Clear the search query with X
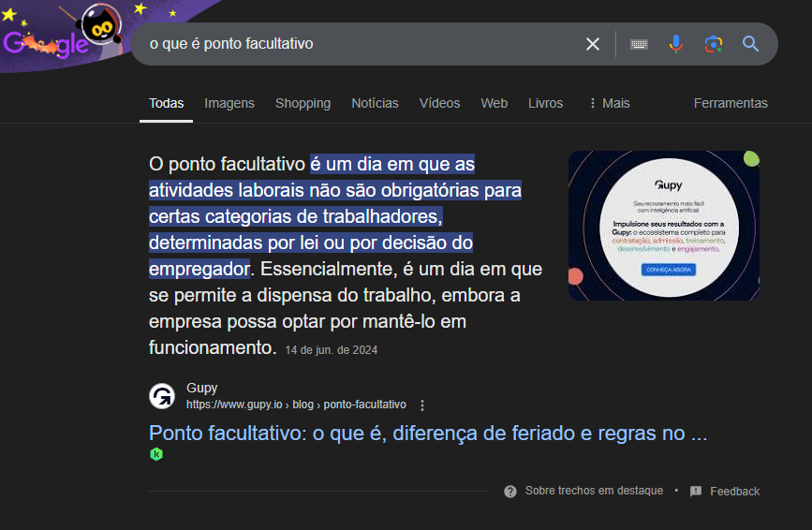The image size is (812, 530). [593, 44]
